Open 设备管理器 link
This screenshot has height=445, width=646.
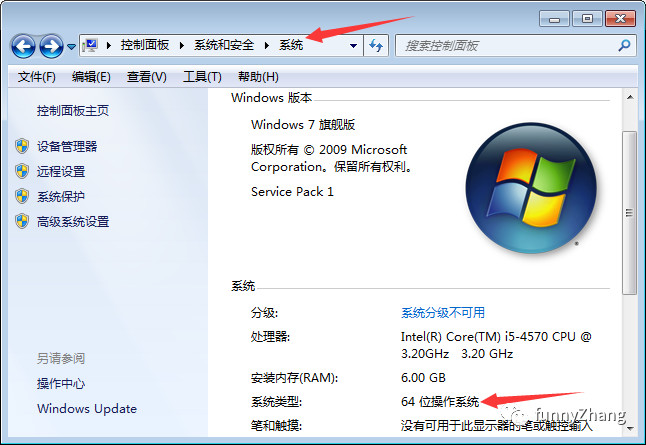click(67, 146)
